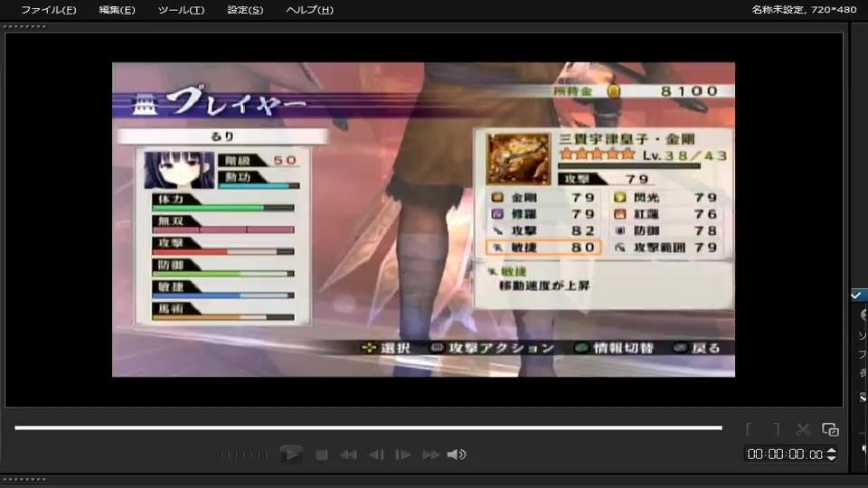Screen dimensions: 868x488
Task: Open the ヘルプ(H) menu
Action: pos(309,10)
